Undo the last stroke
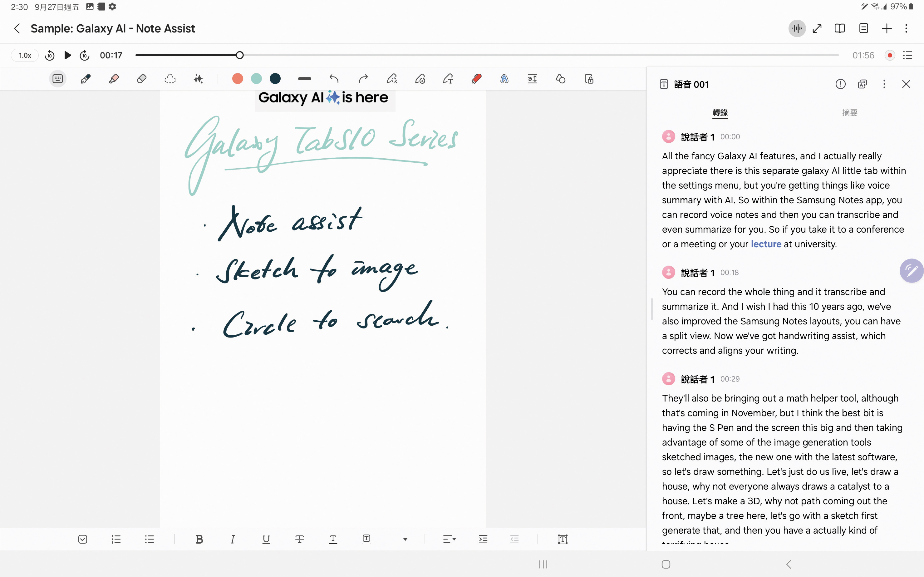 point(334,79)
